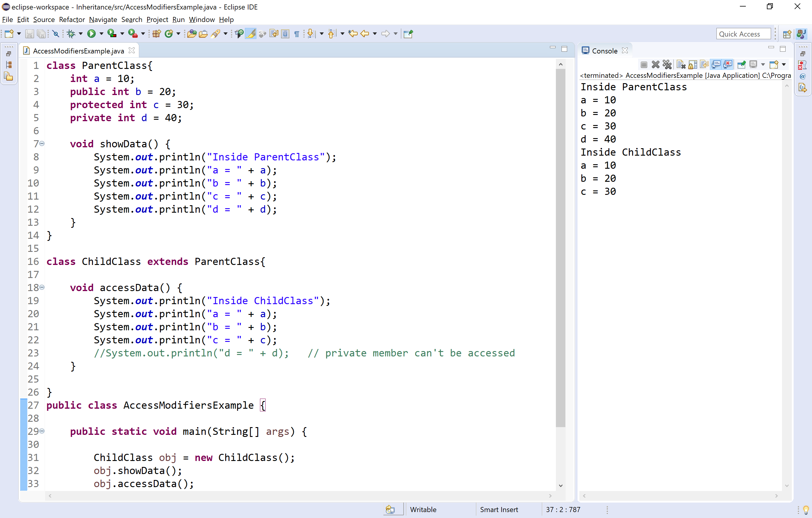Open the Run menu
The image size is (812, 518).
pyautogui.click(x=178, y=20)
